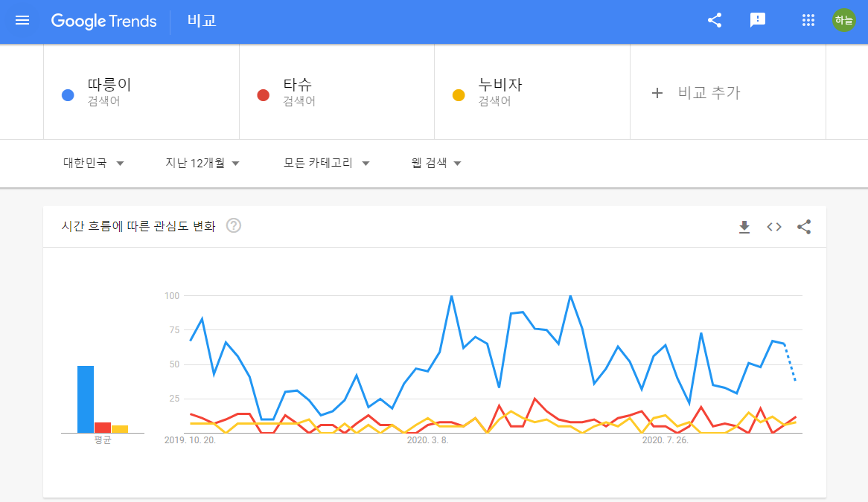This screenshot has height=502, width=868.
Task: Share the chart using its share icon
Action: click(x=804, y=227)
